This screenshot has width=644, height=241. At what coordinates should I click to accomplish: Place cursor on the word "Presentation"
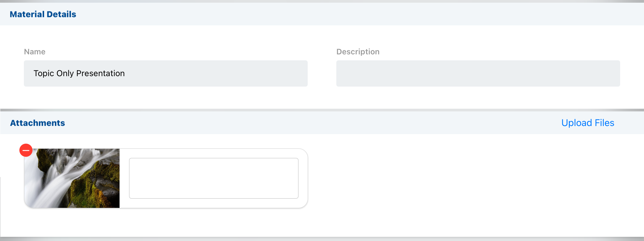click(x=100, y=73)
